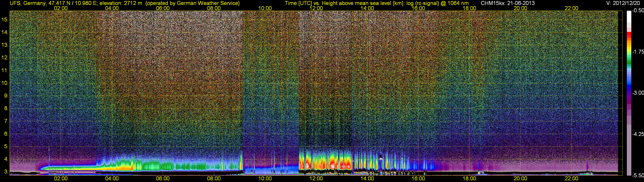Image resolution: width=644 pixels, height=182 pixels.
Task: Click the '4.' height axis label
Action: [x=6, y=159]
